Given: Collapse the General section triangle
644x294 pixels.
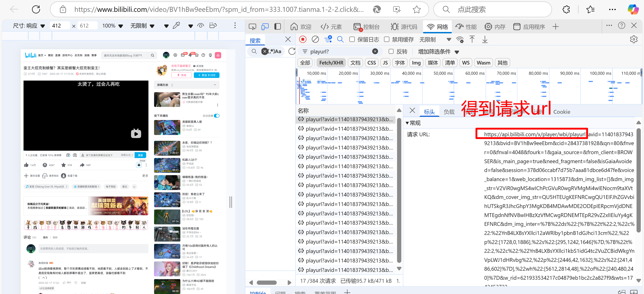Looking at the screenshot, I should point(407,123).
